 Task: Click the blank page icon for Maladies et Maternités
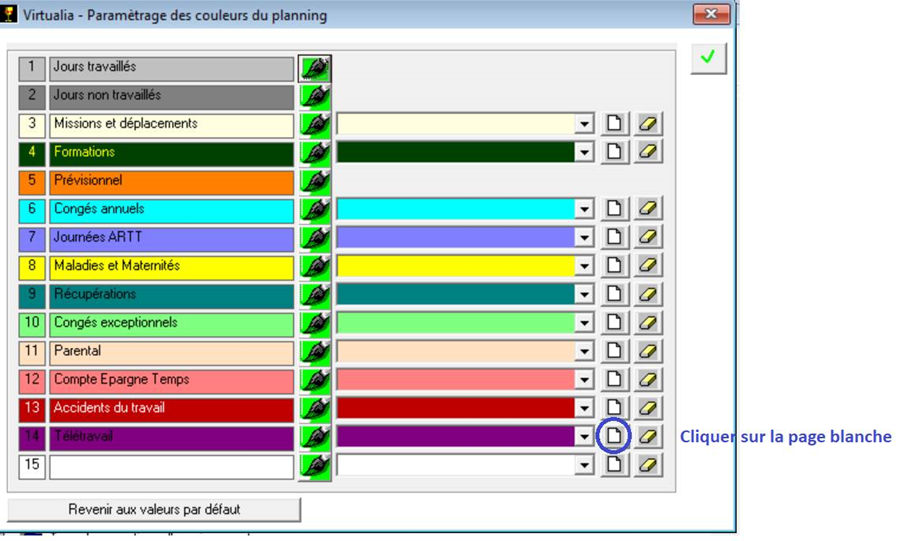pyautogui.click(x=614, y=267)
